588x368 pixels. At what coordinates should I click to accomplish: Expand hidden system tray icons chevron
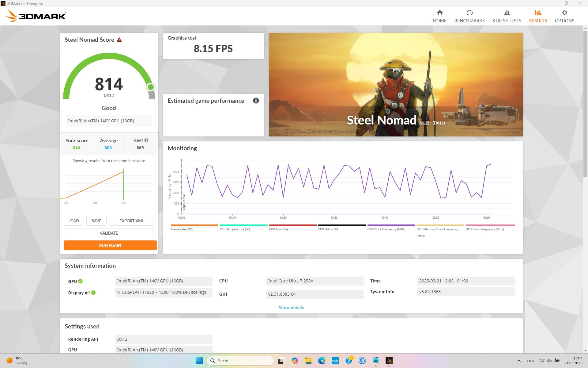(519, 361)
